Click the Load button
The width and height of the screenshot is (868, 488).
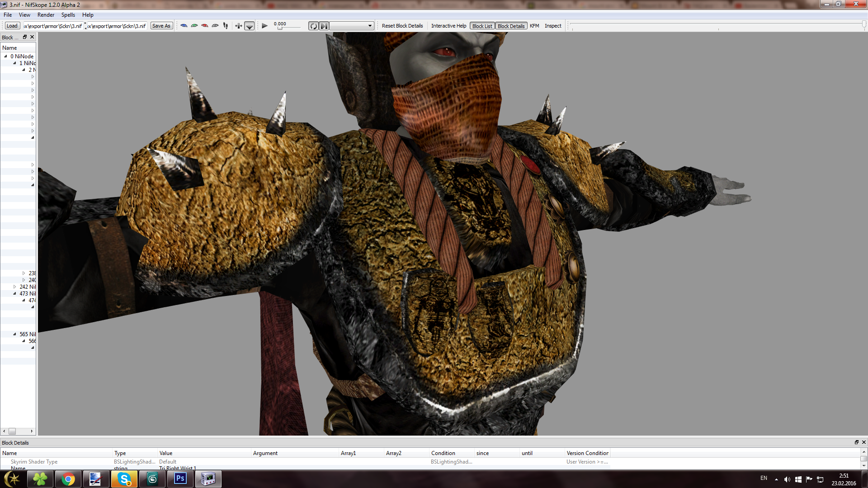click(12, 26)
